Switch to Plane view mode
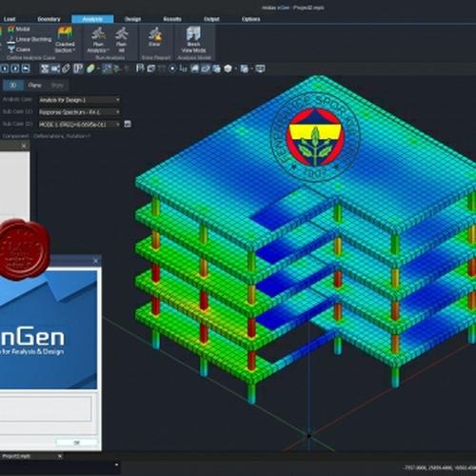Image resolution: width=476 pixels, height=476 pixels. point(34,86)
